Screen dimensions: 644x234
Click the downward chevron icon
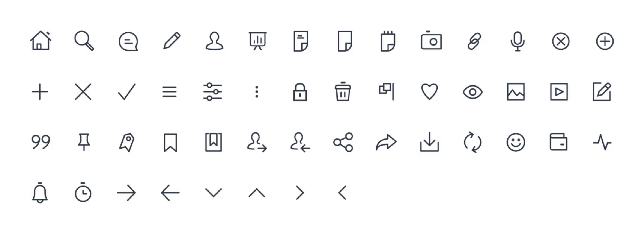[214, 192]
